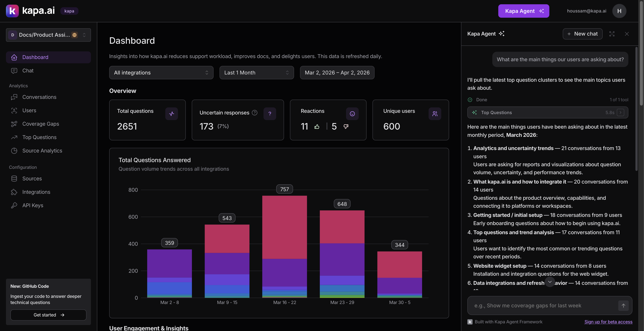The width and height of the screenshot is (644, 331).
Task: Click Sign up for beta access
Action: pos(608,322)
